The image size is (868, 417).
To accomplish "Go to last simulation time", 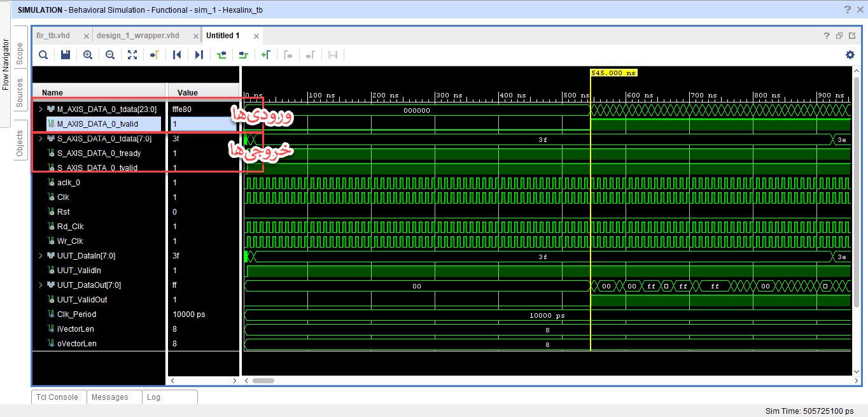I will click(x=199, y=55).
